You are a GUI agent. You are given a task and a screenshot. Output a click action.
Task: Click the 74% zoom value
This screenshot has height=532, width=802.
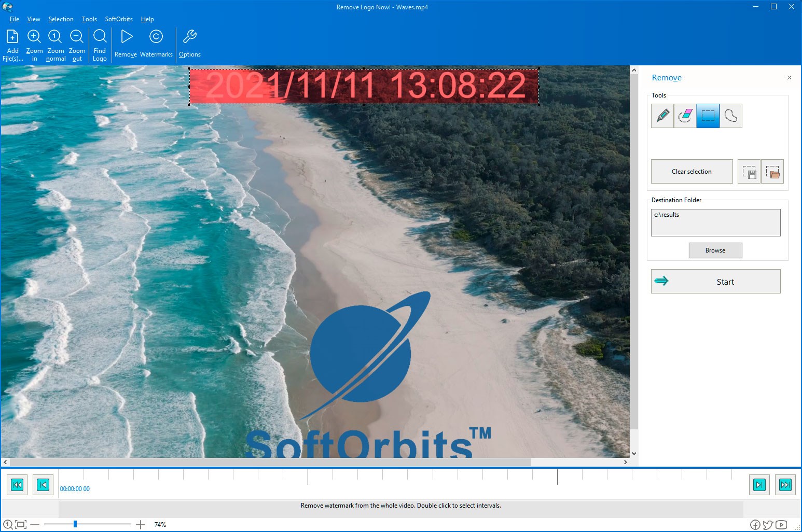pyautogui.click(x=160, y=525)
